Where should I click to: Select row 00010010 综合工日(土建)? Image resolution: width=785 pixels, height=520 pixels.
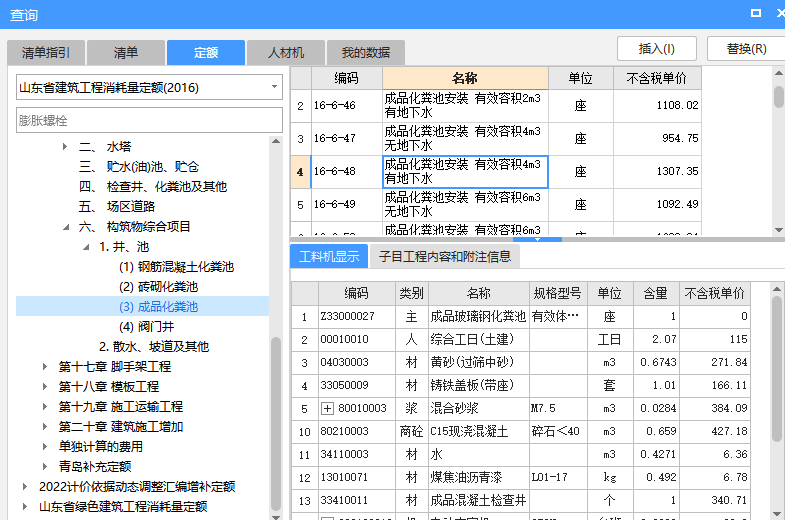tap(521, 339)
